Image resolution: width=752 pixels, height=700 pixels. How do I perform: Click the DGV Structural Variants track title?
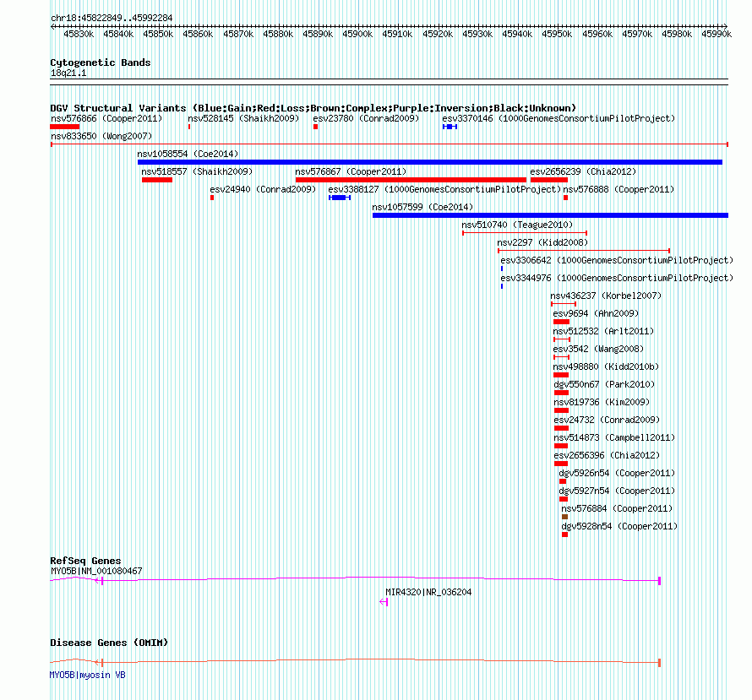coord(313,108)
